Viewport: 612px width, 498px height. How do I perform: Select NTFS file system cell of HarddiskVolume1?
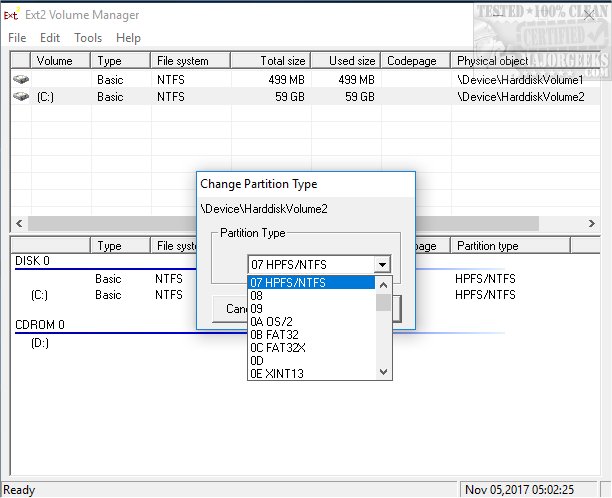171,80
